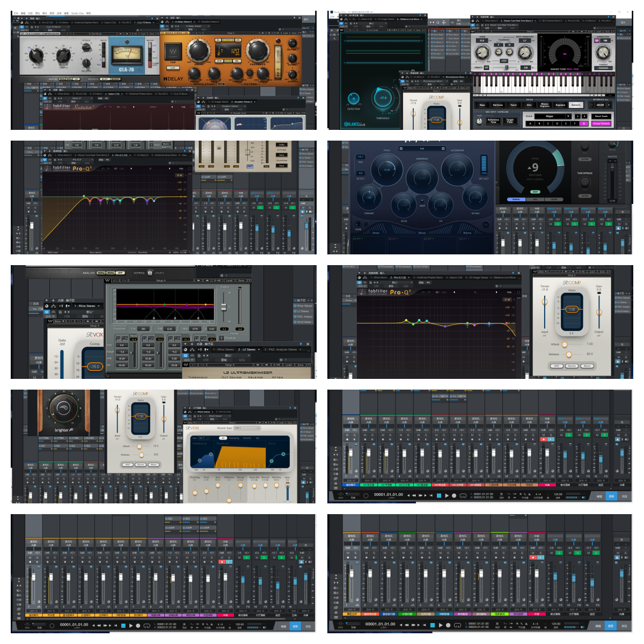Click the Reset Scale button in Waves Tune
The image size is (644, 644).
click(601, 116)
